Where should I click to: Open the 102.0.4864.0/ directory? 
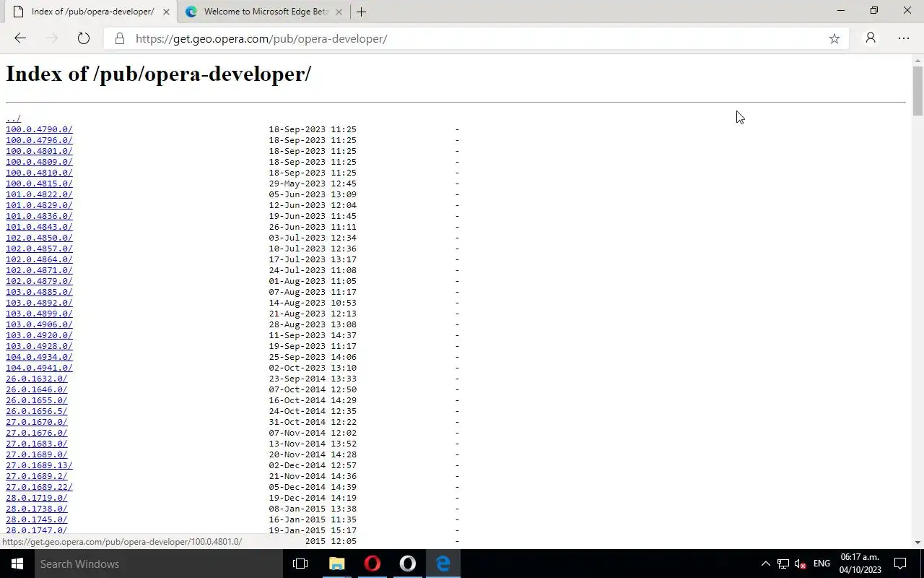pyautogui.click(x=39, y=259)
